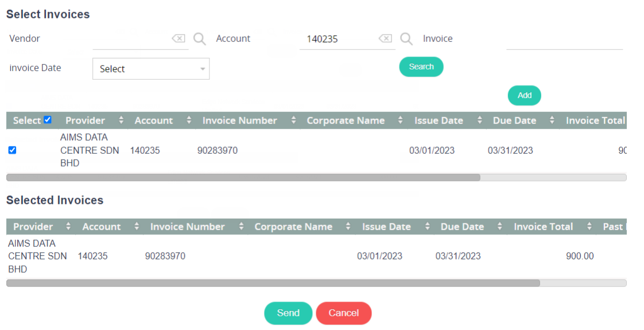Sort Selected Invoices by Provider arrows
Image resolution: width=644 pixels, height=330 pixels.
[x=68, y=226]
